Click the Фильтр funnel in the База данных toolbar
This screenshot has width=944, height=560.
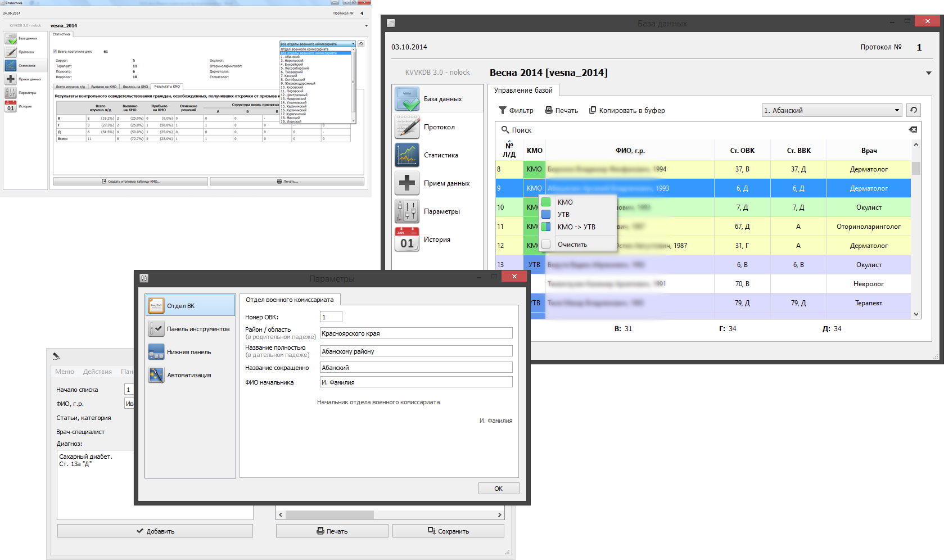516,111
